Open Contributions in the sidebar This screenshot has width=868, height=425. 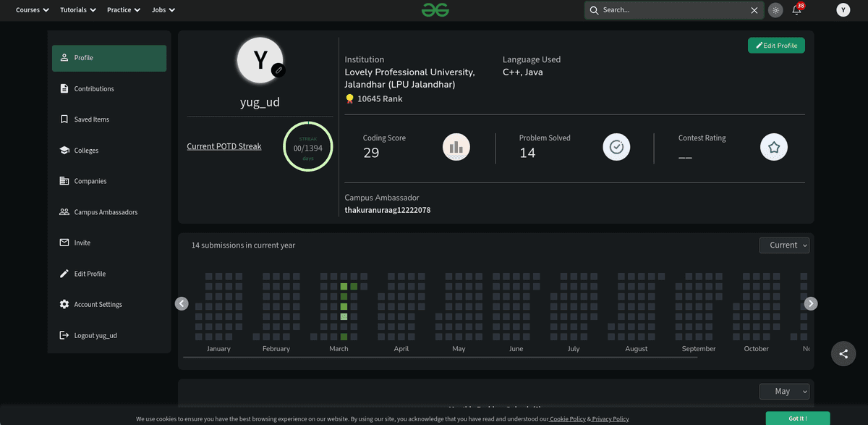tap(94, 89)
